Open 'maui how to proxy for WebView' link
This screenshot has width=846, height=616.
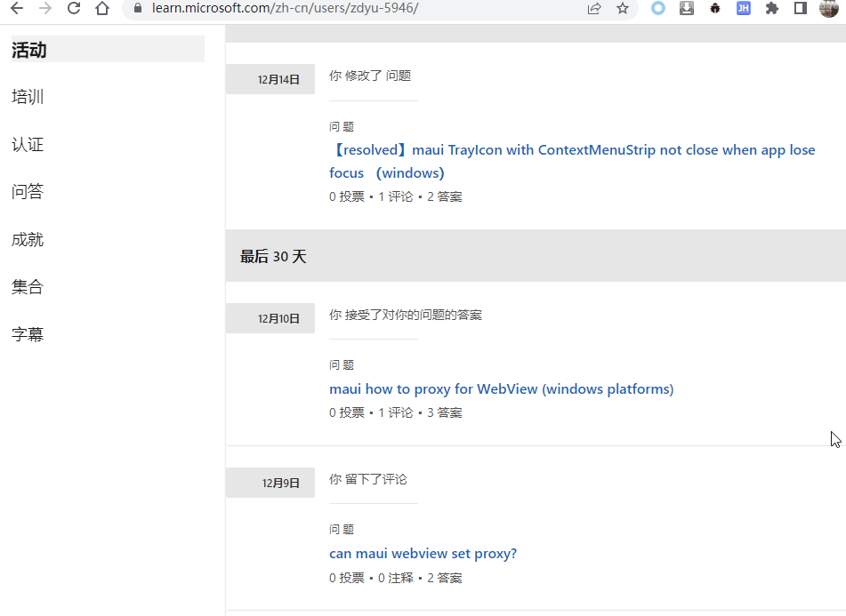tap(501, 389)
